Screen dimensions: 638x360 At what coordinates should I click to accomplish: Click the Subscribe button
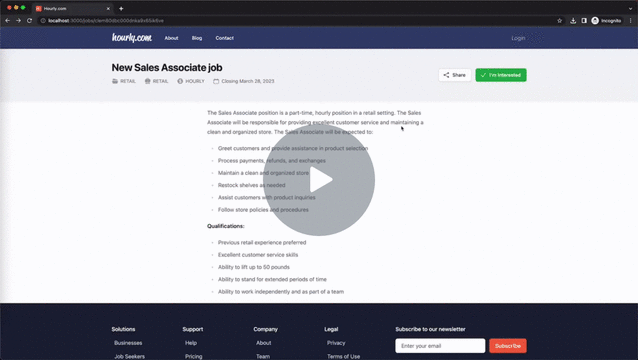(508, 346)
